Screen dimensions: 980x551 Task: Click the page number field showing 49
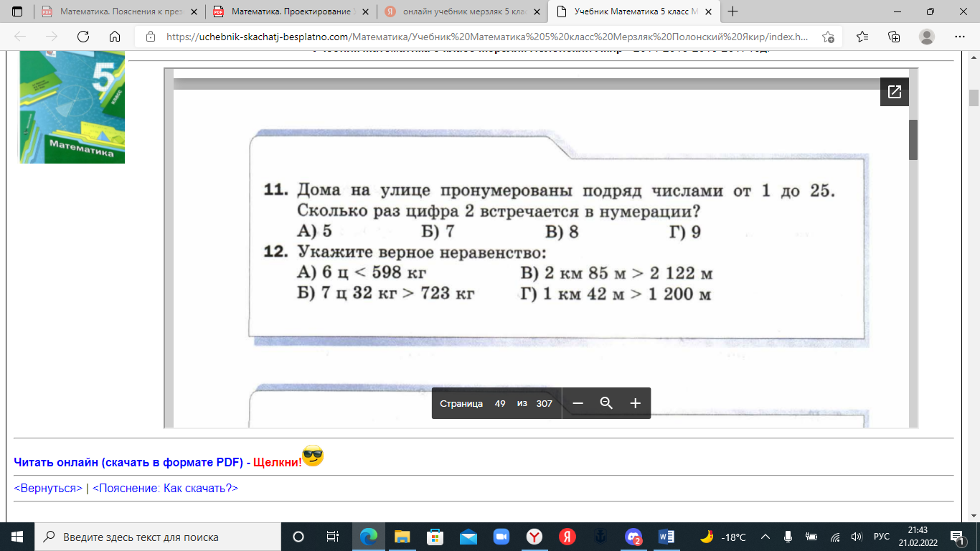[x=500, y=404]
